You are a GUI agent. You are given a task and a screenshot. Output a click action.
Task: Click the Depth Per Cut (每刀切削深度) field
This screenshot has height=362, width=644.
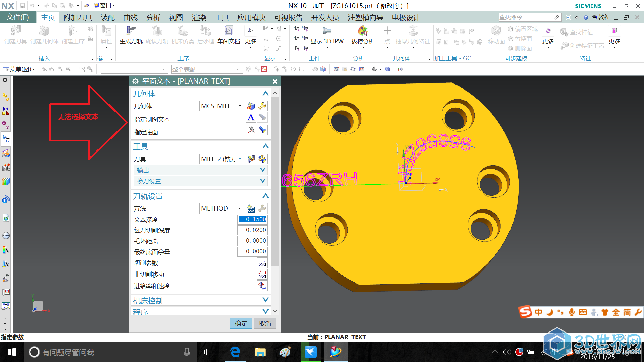tap(253, 230)
